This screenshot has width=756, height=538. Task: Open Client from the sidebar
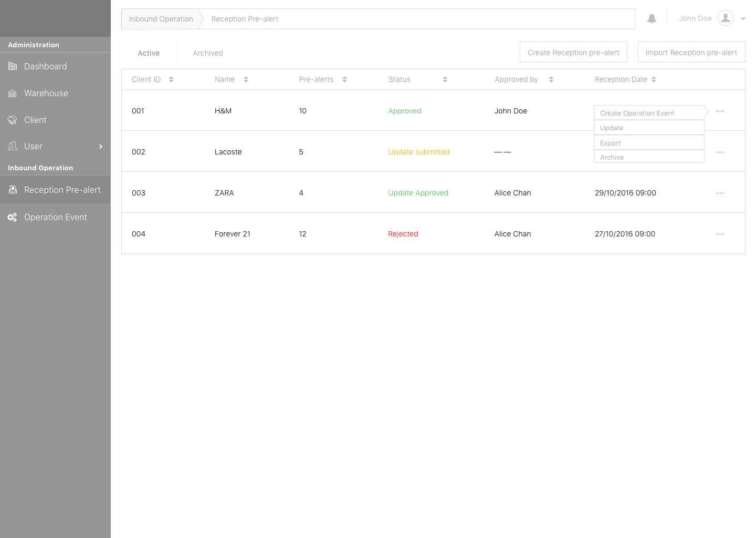[x=35, y=120]
